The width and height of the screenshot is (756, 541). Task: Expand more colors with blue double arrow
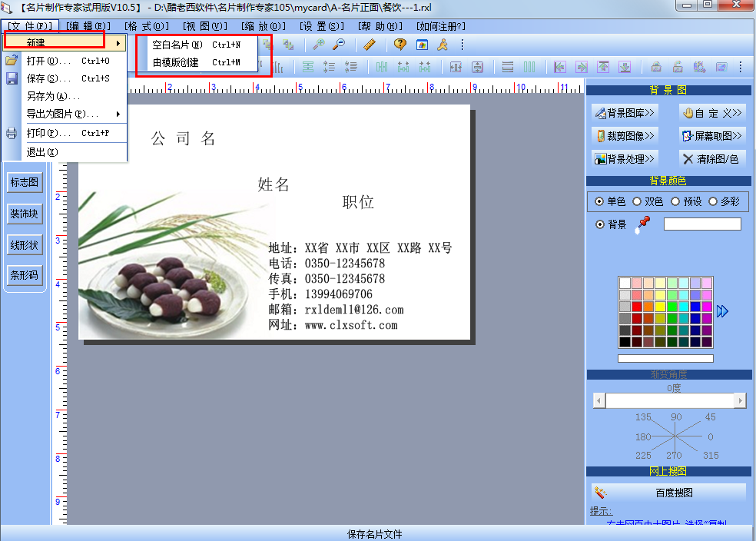tap(722, 311)
